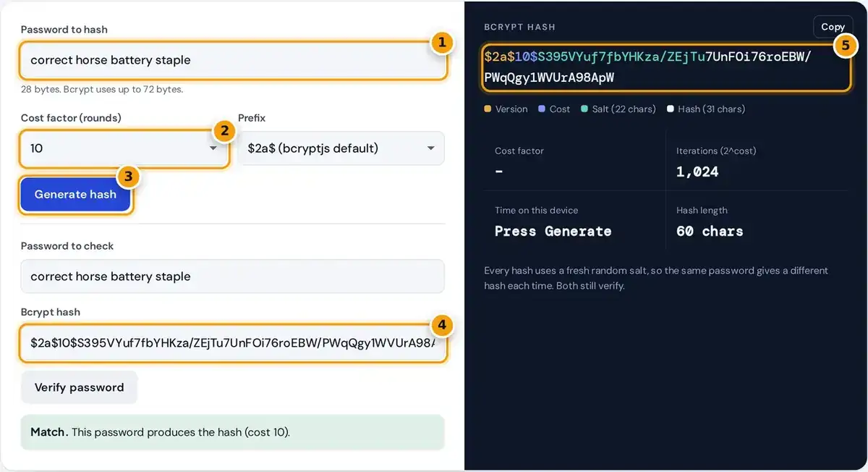Click the Generate hash button
The image size is (868, 472).
[x=75, y=195]
